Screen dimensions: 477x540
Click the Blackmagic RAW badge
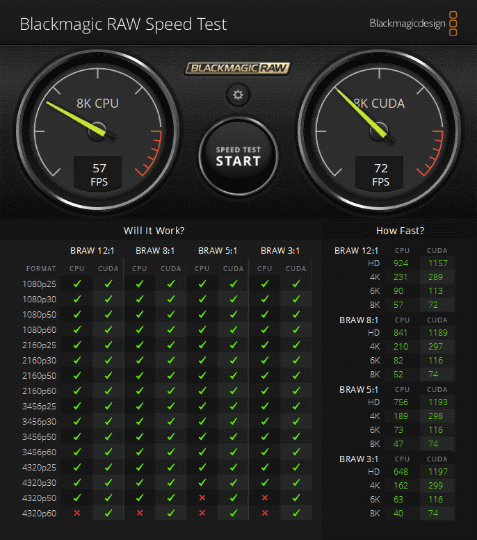click(x=238, y=68)
